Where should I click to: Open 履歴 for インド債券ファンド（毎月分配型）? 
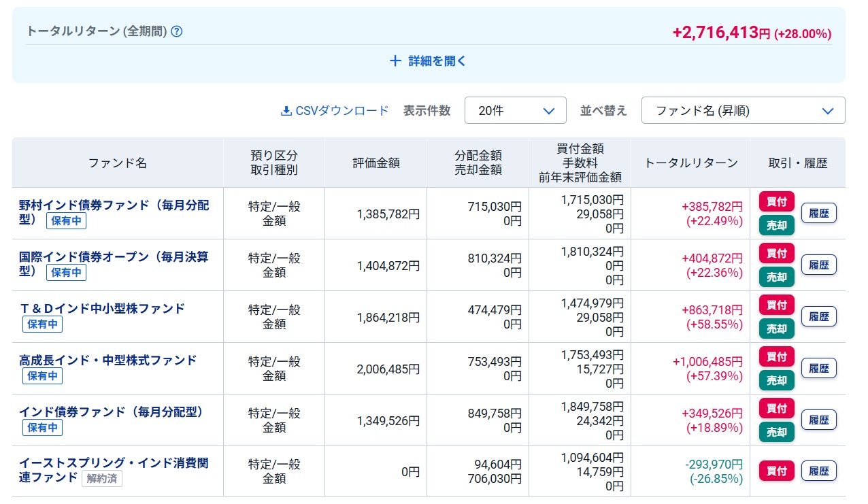pyautogui.click(x=818, y=420)
